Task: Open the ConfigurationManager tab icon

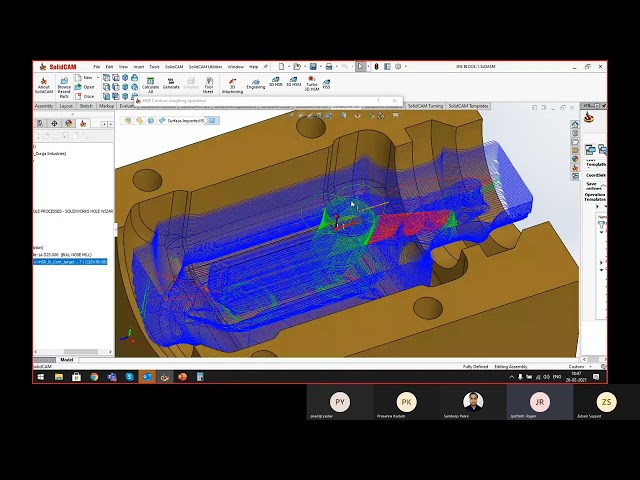Action: click(40, 123)
